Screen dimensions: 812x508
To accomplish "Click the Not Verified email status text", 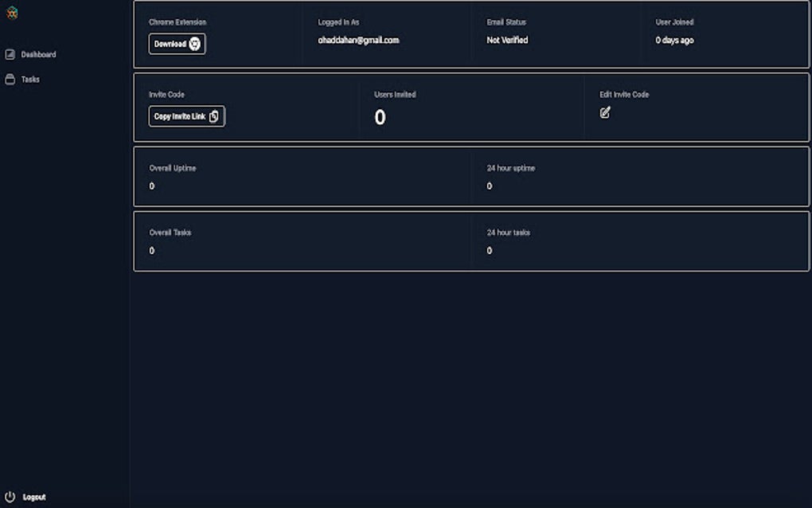I will click(x=508, y=40).
